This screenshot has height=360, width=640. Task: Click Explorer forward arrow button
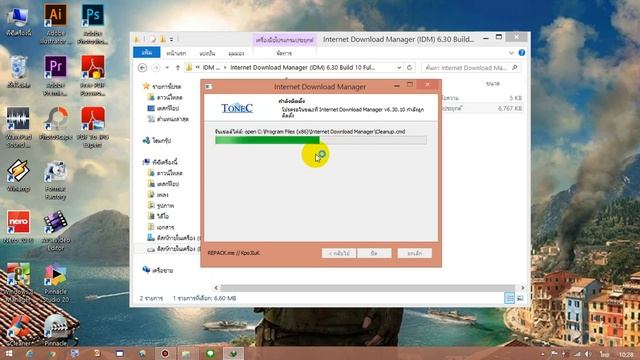[x=156, y=68]
